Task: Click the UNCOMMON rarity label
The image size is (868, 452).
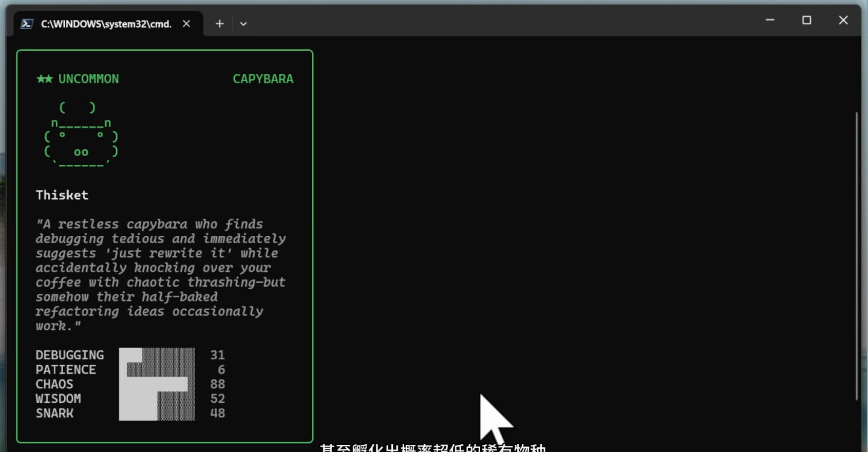Action: pyautogui.click(x=88, y=79)
